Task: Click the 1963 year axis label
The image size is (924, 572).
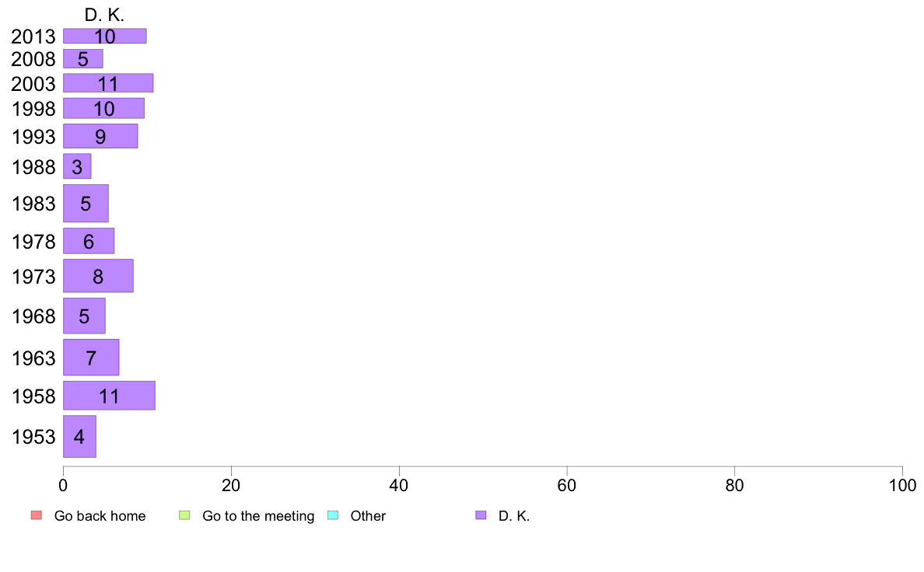Action: [x=33, y=358]
